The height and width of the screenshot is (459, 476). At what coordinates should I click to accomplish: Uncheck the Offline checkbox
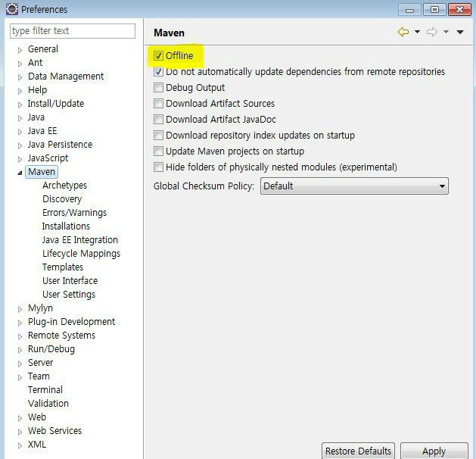tap(158, 56)
